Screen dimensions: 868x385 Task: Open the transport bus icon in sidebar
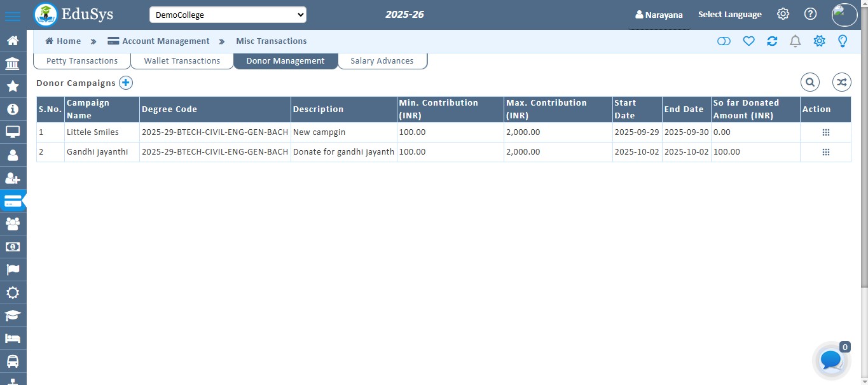(13, 361)
